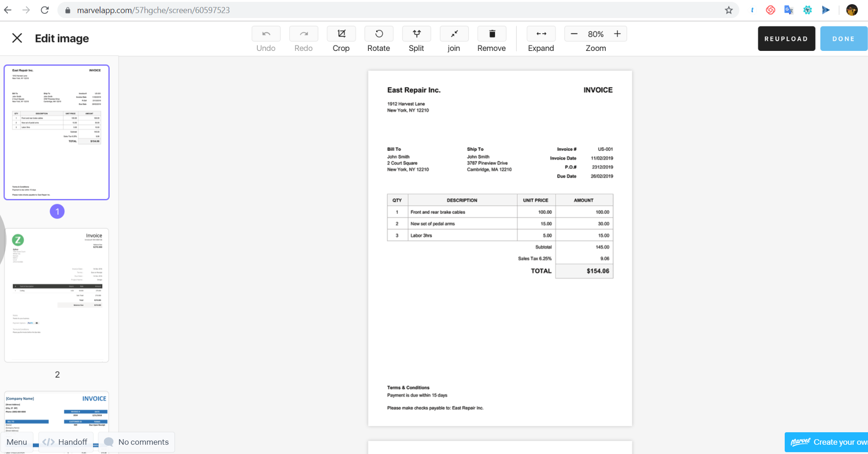Open the Menu button
Screen dimensions: 868x454
(x=17, y=442)
